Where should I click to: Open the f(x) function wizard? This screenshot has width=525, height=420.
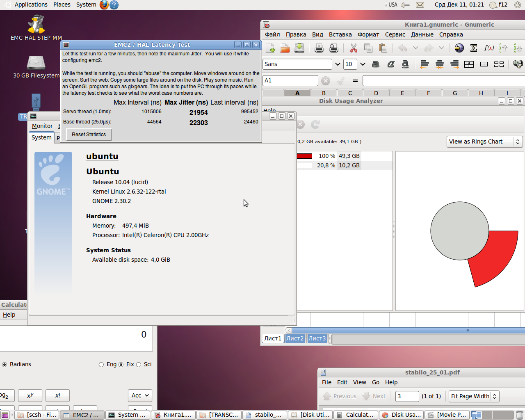488,48
